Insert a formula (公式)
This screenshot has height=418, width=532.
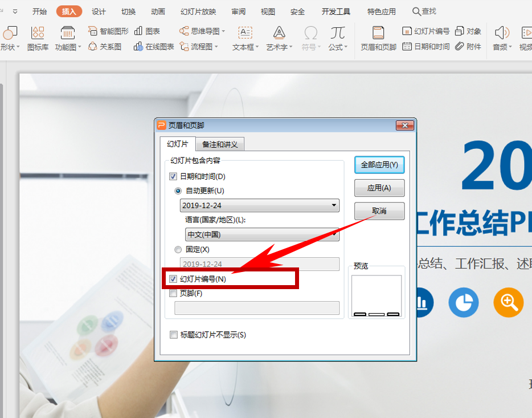(x=338, y=39)
